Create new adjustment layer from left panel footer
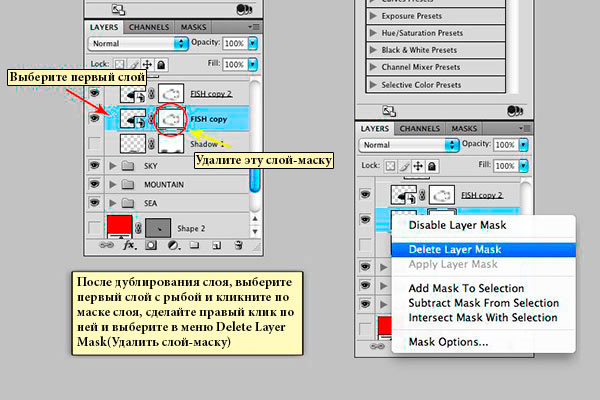 173,245
